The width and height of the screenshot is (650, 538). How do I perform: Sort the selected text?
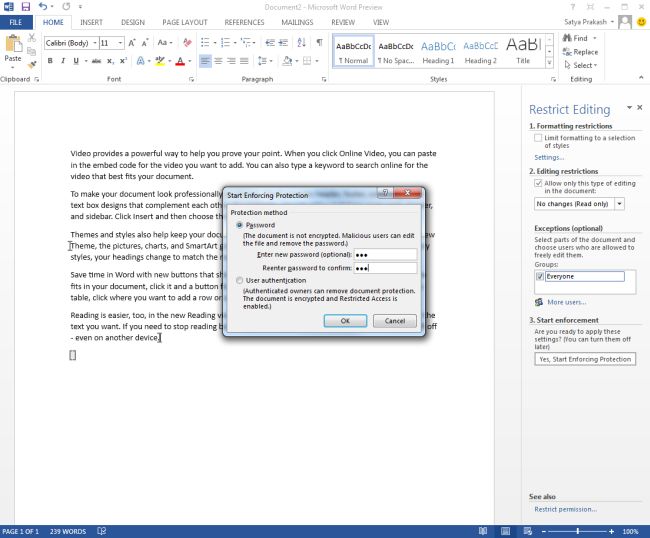(x=302, y=42)
